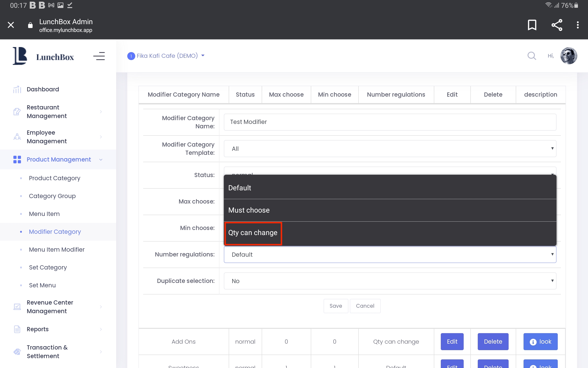588x368 pixels.
Task: Click the Modifier Category Name text field
Action: click(x=390, y=122)
